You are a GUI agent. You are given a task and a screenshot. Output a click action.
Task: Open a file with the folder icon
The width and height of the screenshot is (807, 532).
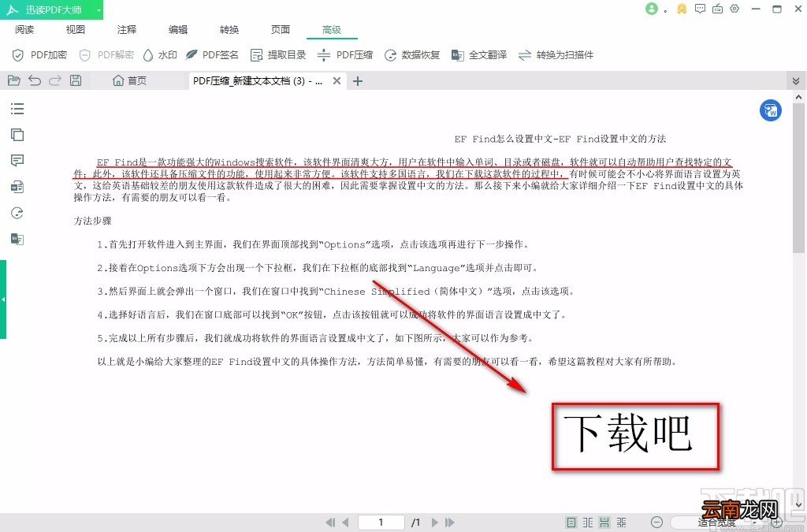14,80
